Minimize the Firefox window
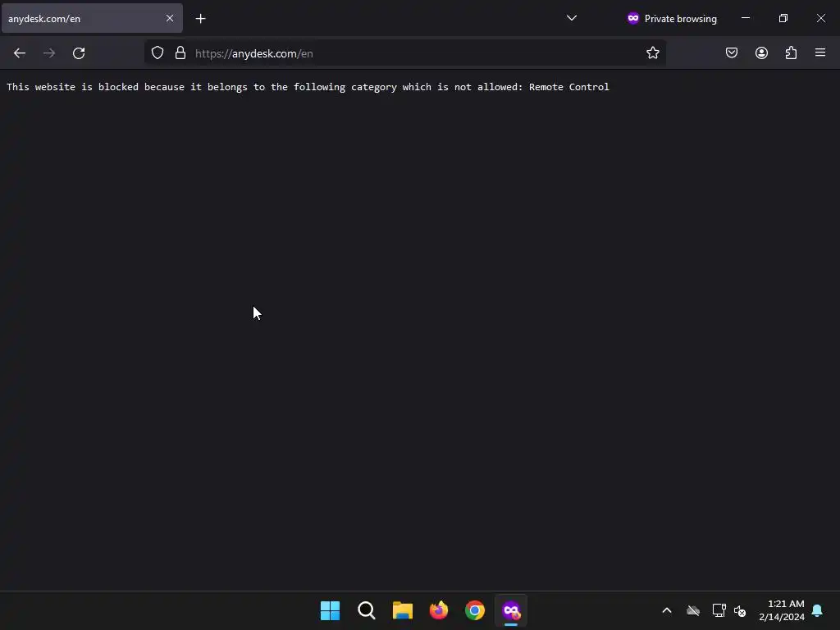840x630 pixels. 746,18
